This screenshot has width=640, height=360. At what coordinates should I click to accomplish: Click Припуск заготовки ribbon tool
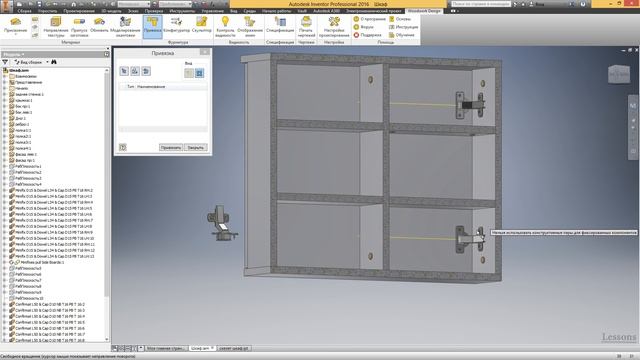pyautogui.click(x=79, y=27)
